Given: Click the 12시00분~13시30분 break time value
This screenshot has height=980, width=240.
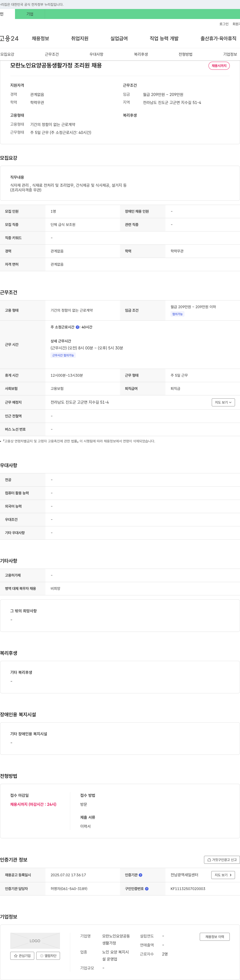Looking at the screenshot, I should (66, 375).
